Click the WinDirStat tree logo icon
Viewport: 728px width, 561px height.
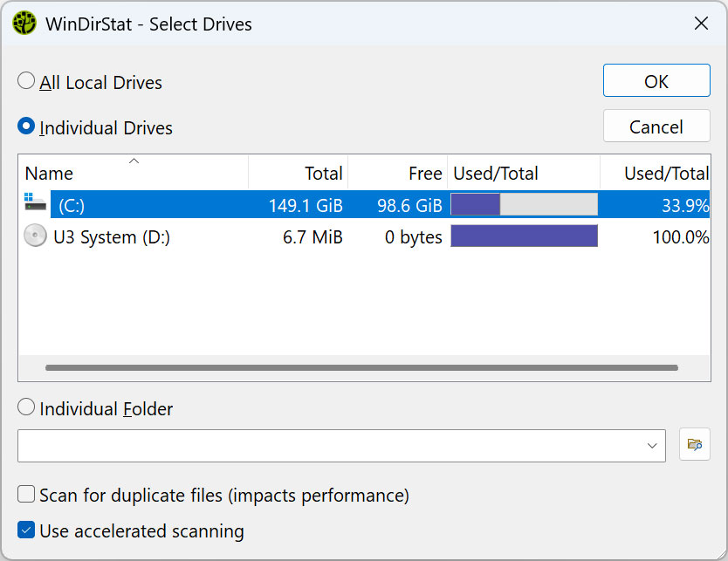[22, 24]
